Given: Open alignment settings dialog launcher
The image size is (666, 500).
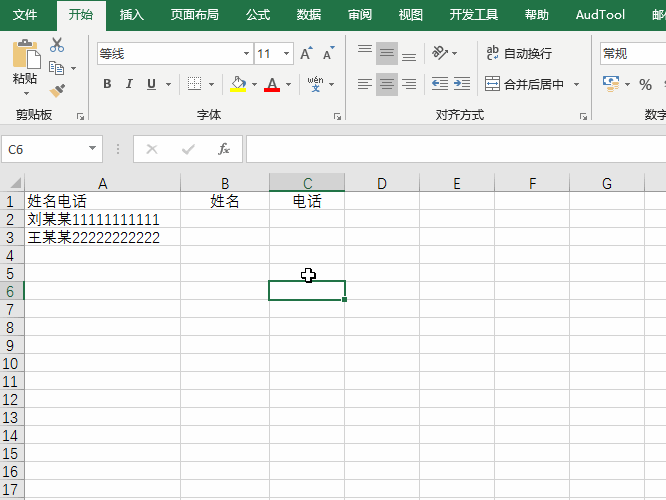Looking at the screenshot, I should click(x=583, y=116).
